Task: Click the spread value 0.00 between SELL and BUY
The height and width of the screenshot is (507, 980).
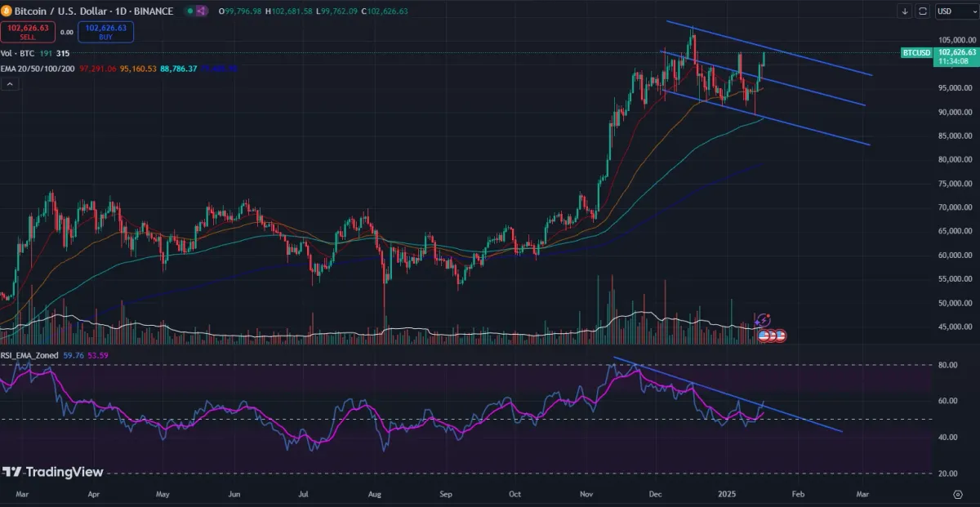Action: click(66, 33)
